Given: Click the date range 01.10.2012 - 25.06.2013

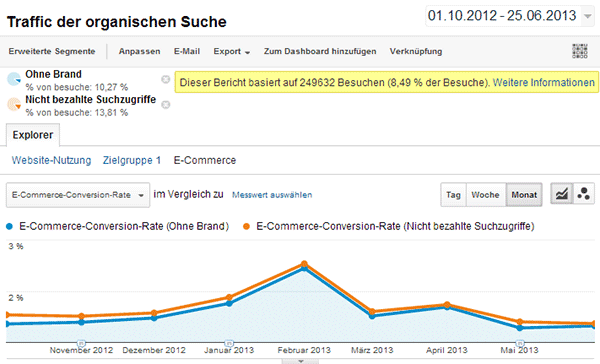Looking at the screenshot, I should (x=502, y=16).
